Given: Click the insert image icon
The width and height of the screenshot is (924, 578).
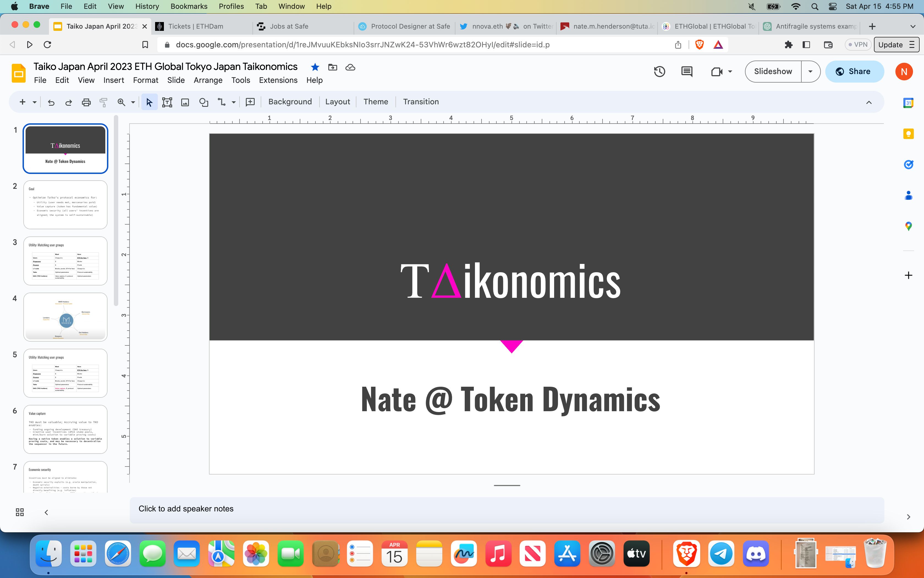Looking at the screenshot, I should (x=185, y=102).
